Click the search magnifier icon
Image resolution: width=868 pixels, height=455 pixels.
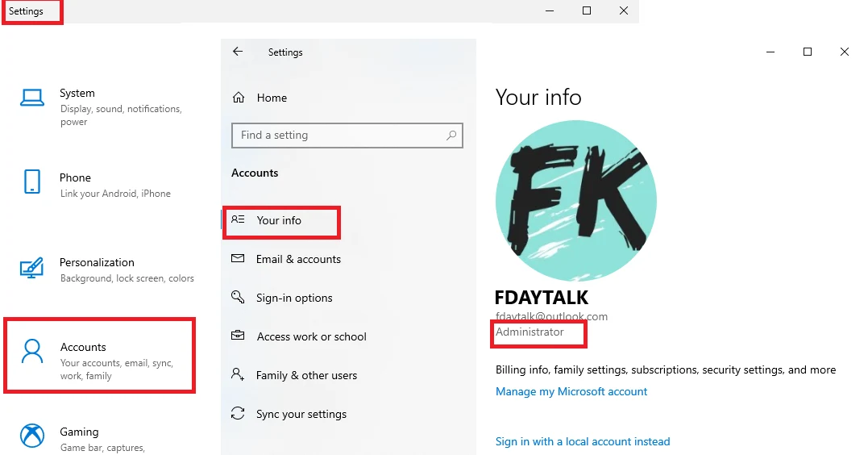(451, 136)
